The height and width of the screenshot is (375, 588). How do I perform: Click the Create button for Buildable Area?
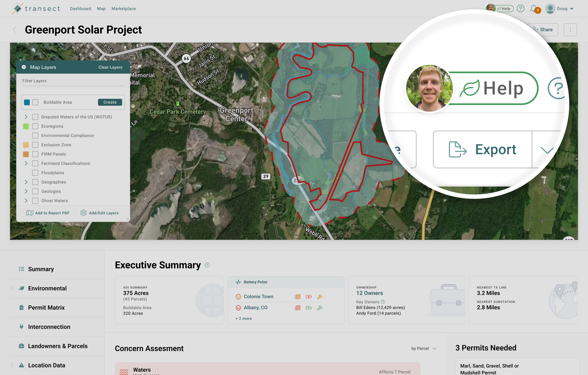tap(110, 102)
